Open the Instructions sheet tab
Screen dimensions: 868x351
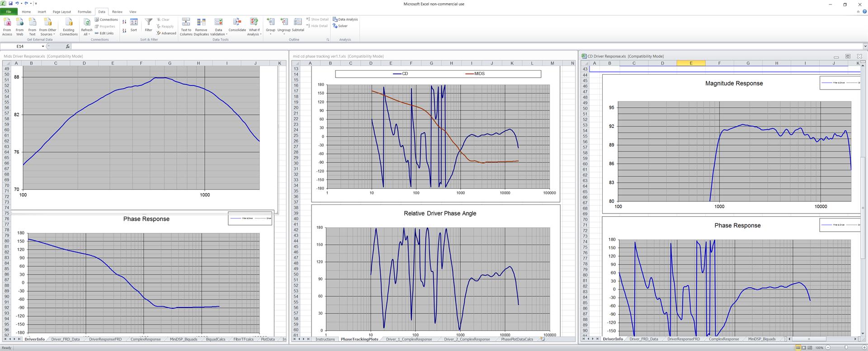coord(325,339)
